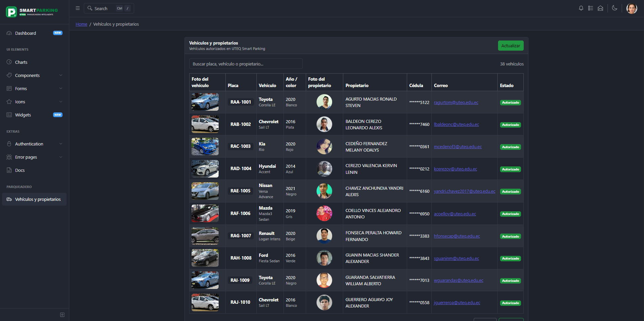View vehicle photo for RAF-1006

(x=205, y=213)
